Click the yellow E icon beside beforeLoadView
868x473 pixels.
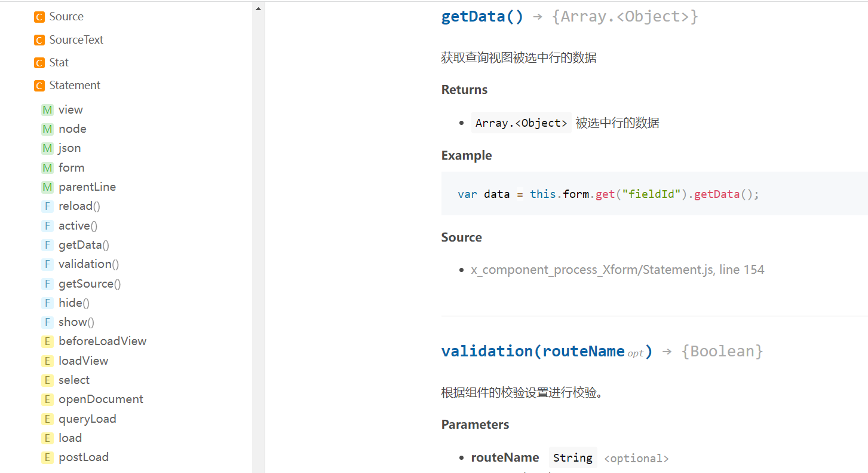[47, 342]
